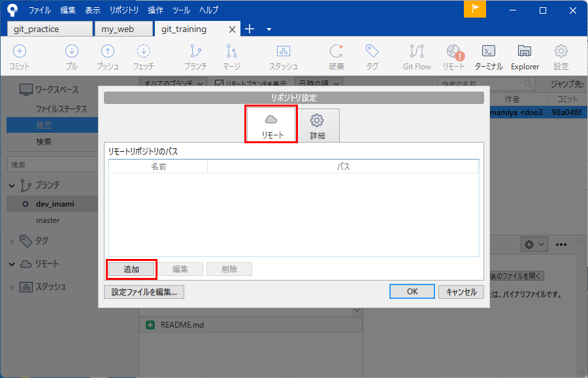Click the Push toolbar icon
588x378 pixels.
click(108, 56)
